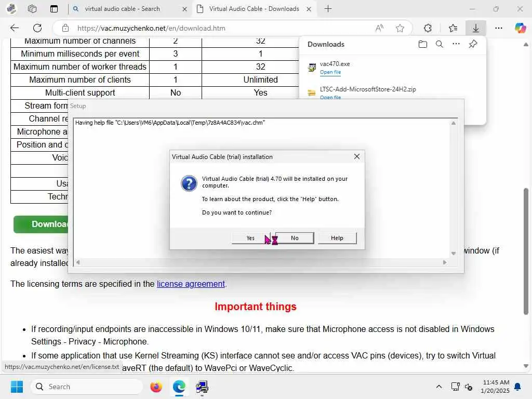Open Firefox from the taskbar
Screen dimensions: 532x399
[x=156, y=387]
